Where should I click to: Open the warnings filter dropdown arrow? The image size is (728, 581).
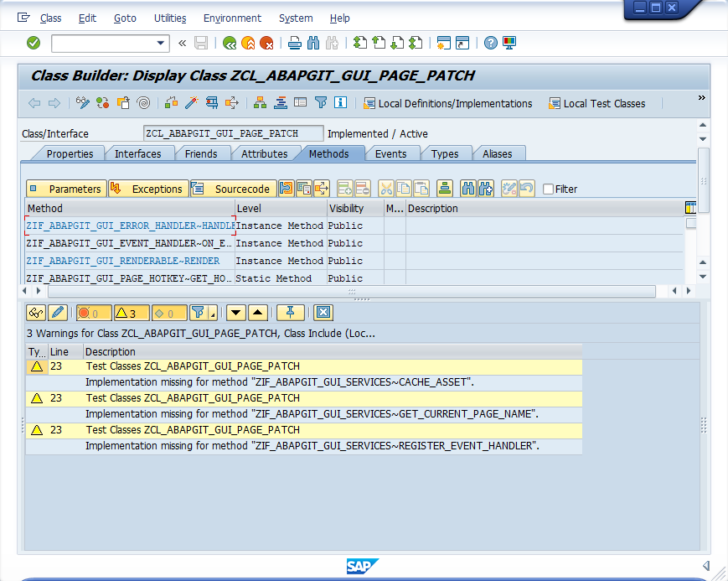pyautogui.click(x=213, y=314)
